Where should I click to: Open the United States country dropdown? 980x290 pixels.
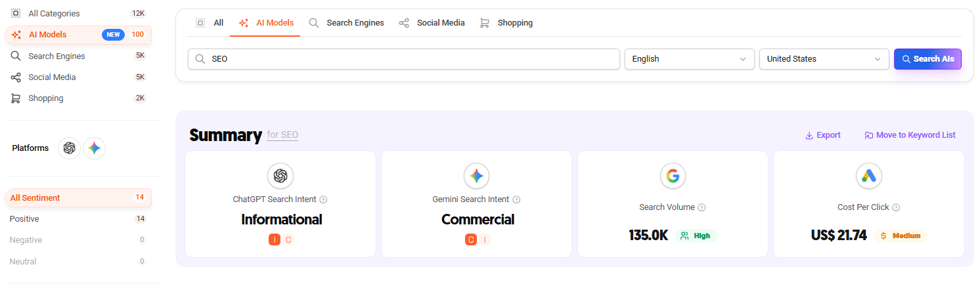click(x=824, y=59)
